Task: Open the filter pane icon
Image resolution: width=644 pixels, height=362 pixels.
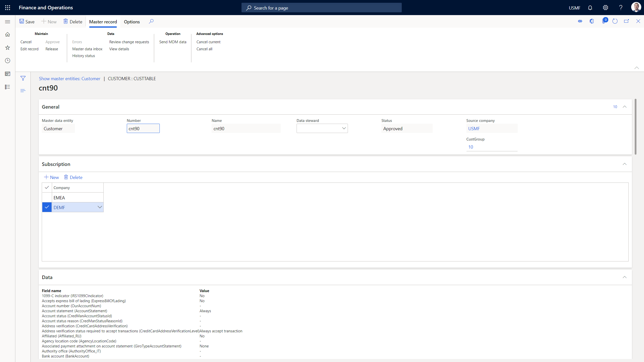Action: point(23,78)
